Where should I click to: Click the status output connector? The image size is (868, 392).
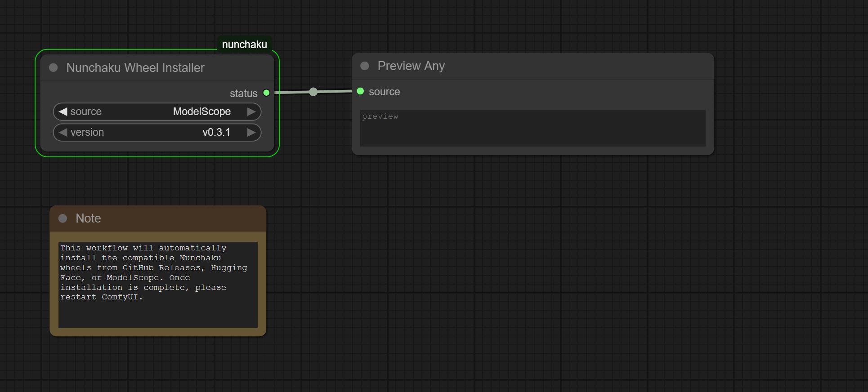point(266,93)
